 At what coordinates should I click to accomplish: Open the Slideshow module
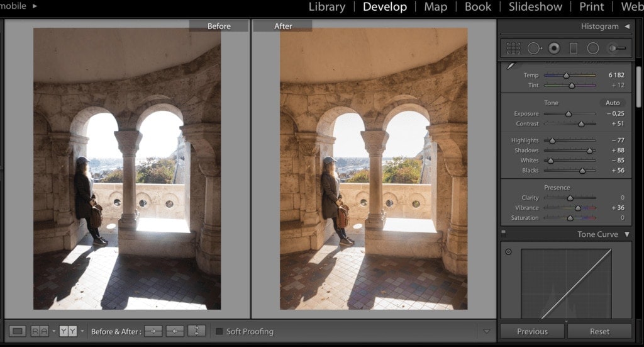[535, 7]
